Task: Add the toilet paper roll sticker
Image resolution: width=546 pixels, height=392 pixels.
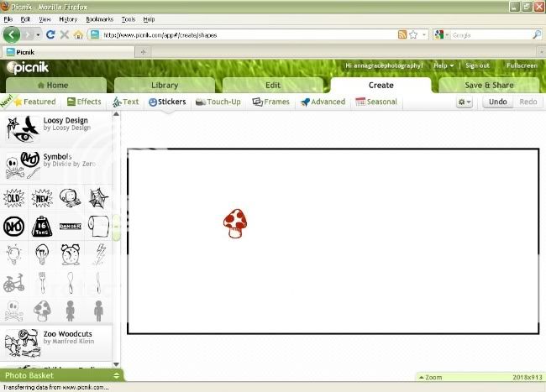Action: pyautogui.click(x=98, y=227)
